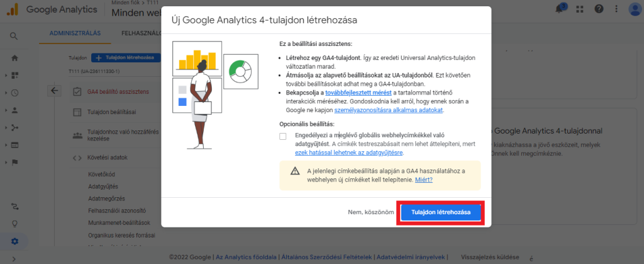
Task: Expand the audience section arrow in the sidebar
Action: tap(6, 110)
